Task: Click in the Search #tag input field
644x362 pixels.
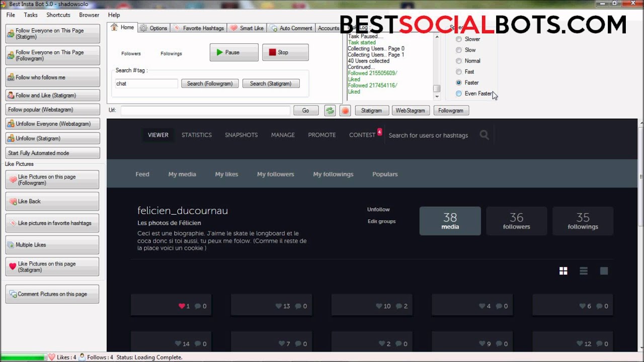Action: pyautogui.click(x=146, y=83)
